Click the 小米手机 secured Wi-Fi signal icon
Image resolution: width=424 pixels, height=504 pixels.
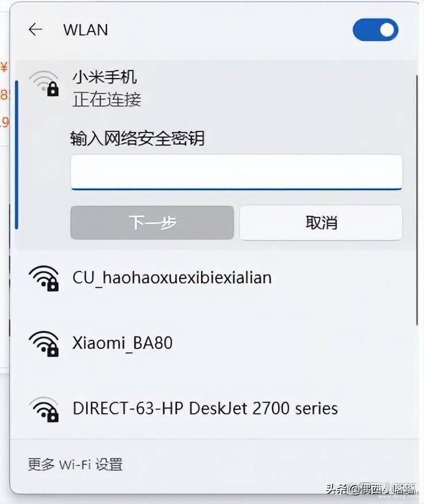pyautogui.click(x=44, y=84)
